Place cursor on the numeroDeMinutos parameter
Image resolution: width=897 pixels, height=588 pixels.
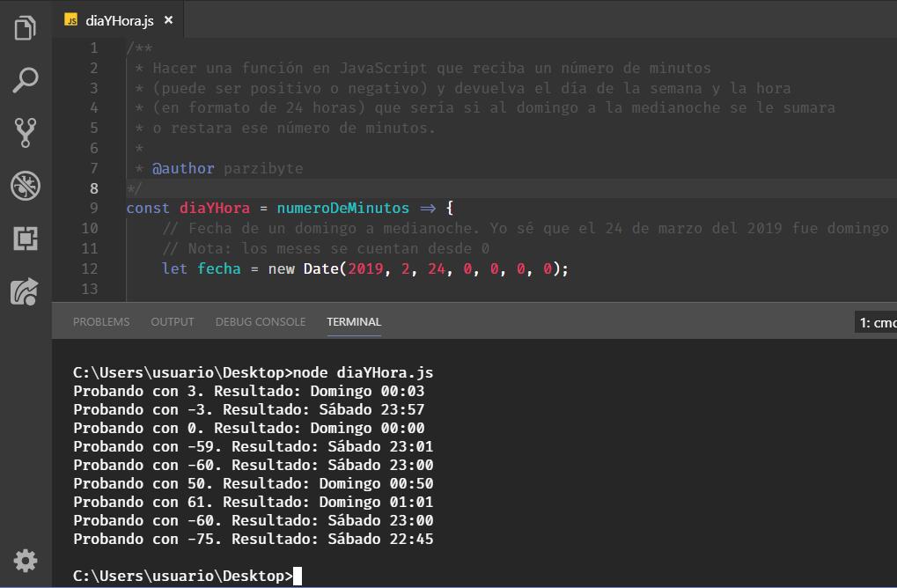342,209
